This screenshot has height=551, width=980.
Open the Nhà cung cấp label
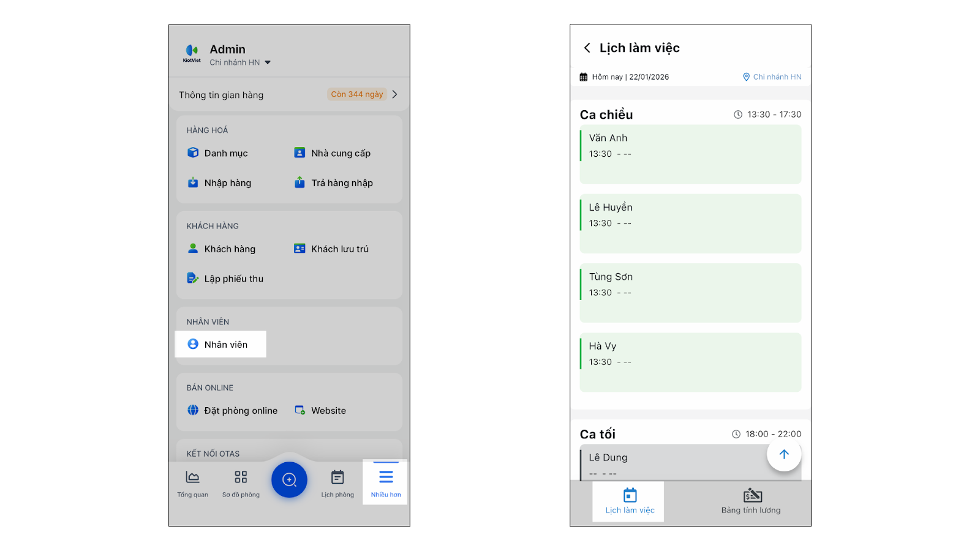[x=341, y=153]
